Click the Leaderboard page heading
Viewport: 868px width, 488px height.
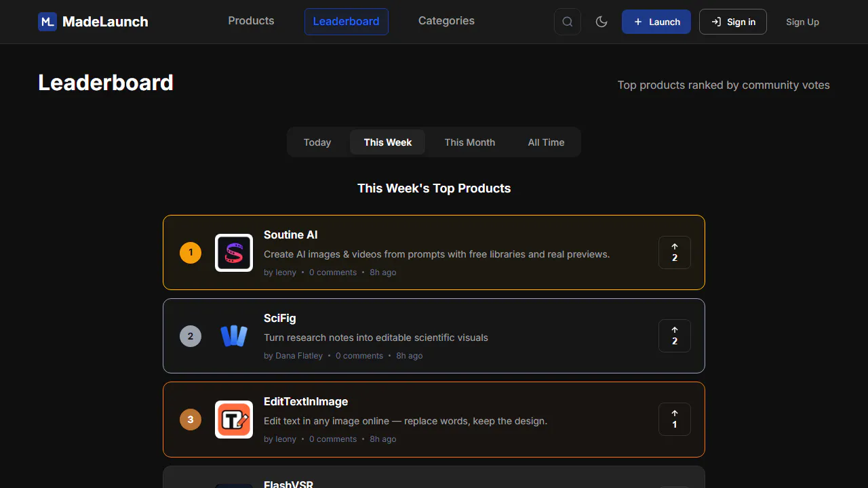tap(106, 83)
